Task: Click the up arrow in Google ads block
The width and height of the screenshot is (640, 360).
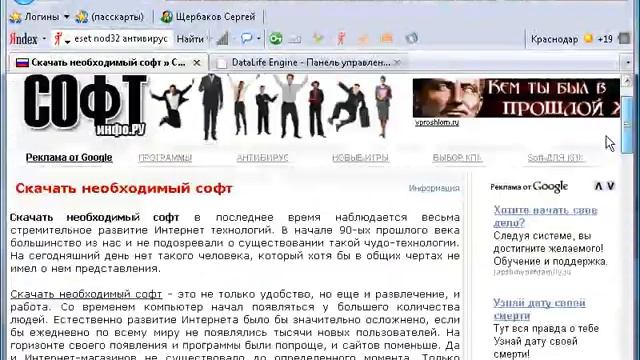Action: [598, 186]
